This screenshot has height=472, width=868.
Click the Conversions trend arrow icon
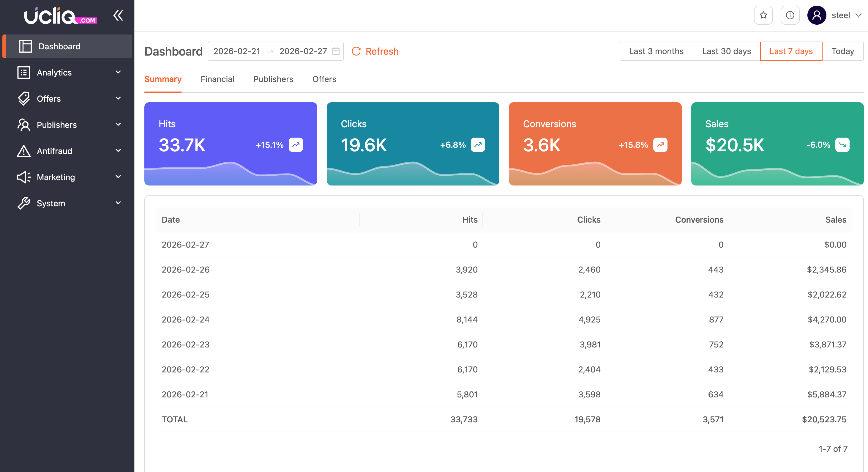tap(660, 145)
